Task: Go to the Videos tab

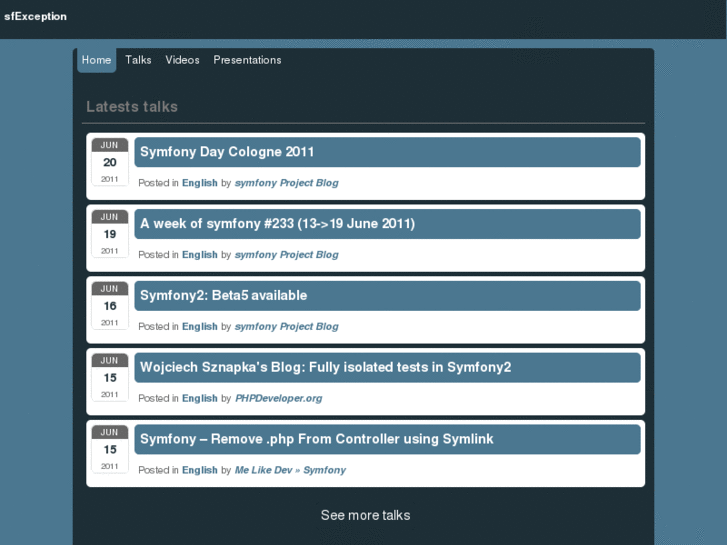Action: [182, 60]
